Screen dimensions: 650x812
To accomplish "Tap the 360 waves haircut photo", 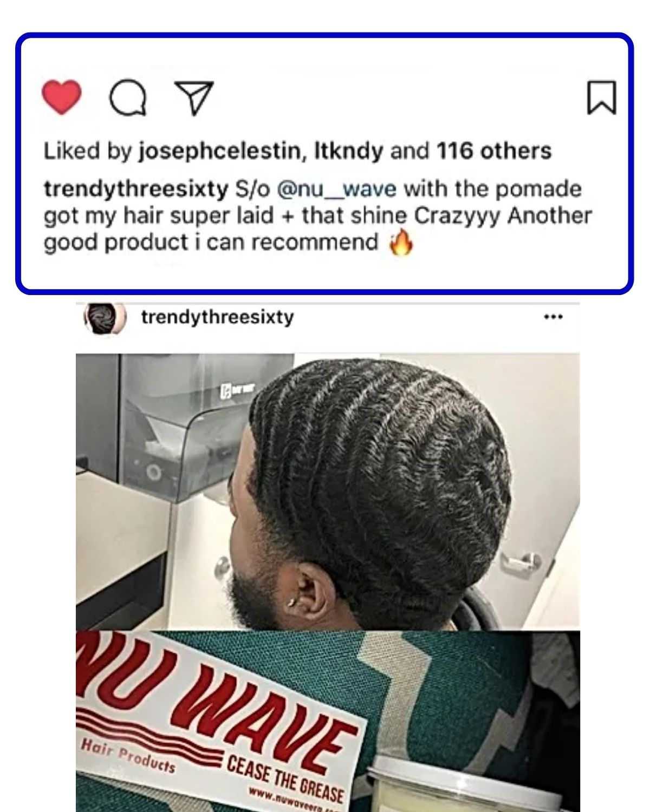I will pyautogui.click(x=328, y=492).
